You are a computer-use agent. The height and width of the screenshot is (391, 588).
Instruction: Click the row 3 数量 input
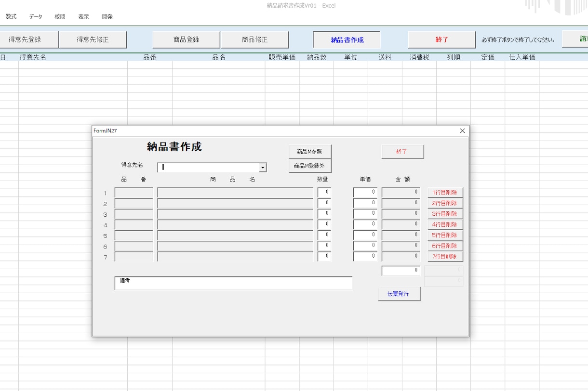point(324,214)
